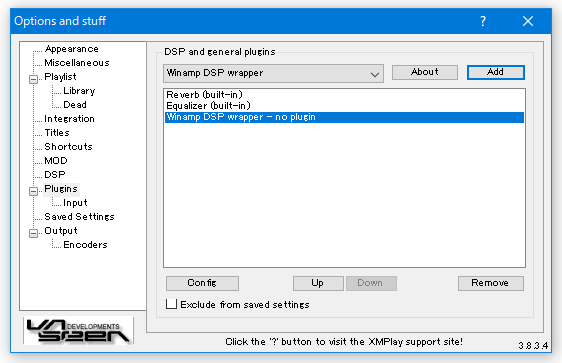Collapse the Output tree node
Image resolution: width=562 pixels, height=363 pixels.
33,233
